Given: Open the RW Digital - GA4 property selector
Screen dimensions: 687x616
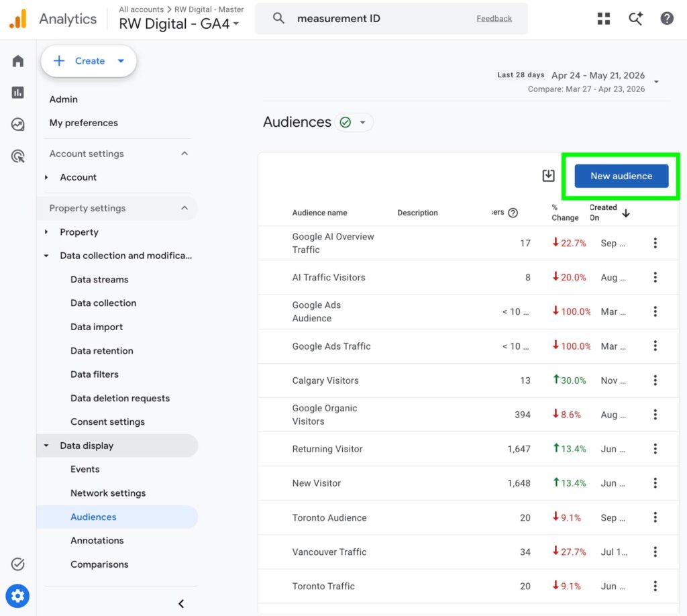Looking at the screenshot, I should click(179, 23).
